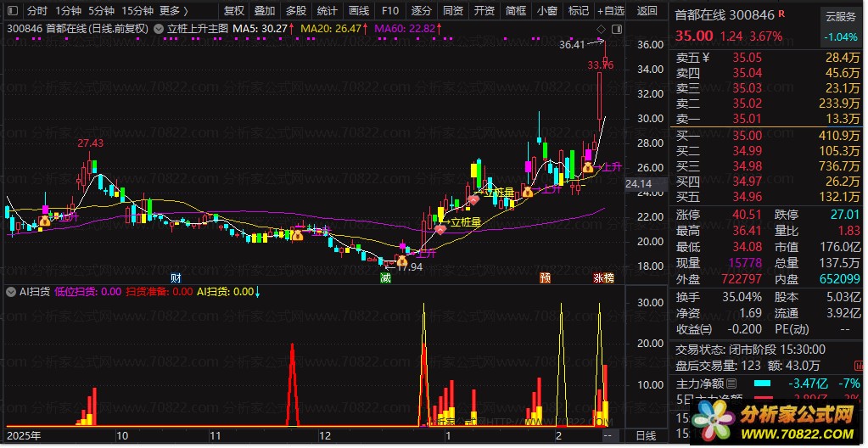This screenshot has height=448, width=868.
Task: Click the 立桩上升主图 indicator name
Action: pyautogui.click(x=198, y=28)
